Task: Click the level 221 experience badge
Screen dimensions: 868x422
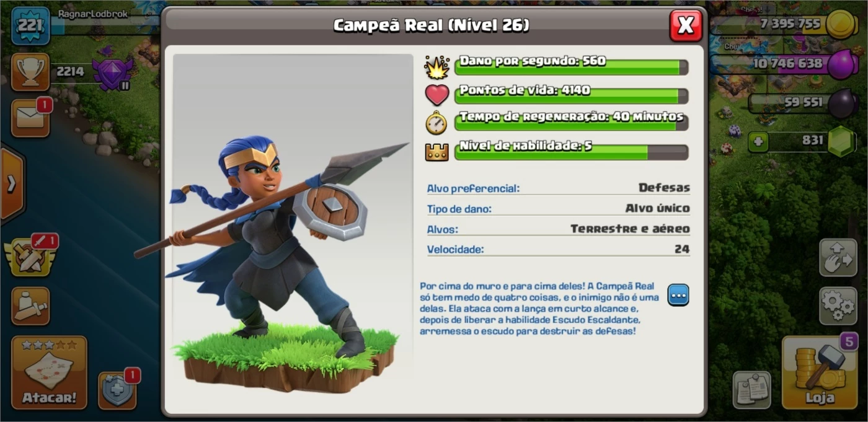Action: (30, 26)
